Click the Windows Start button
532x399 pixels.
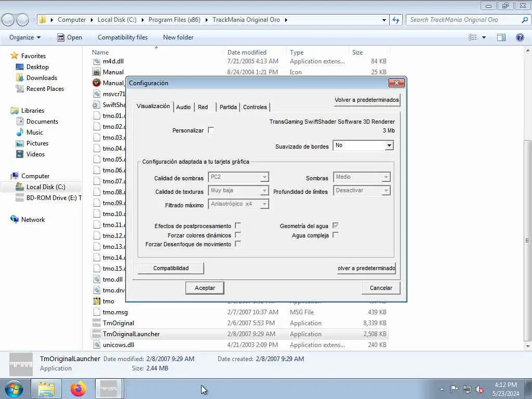[x=14, y=389]
